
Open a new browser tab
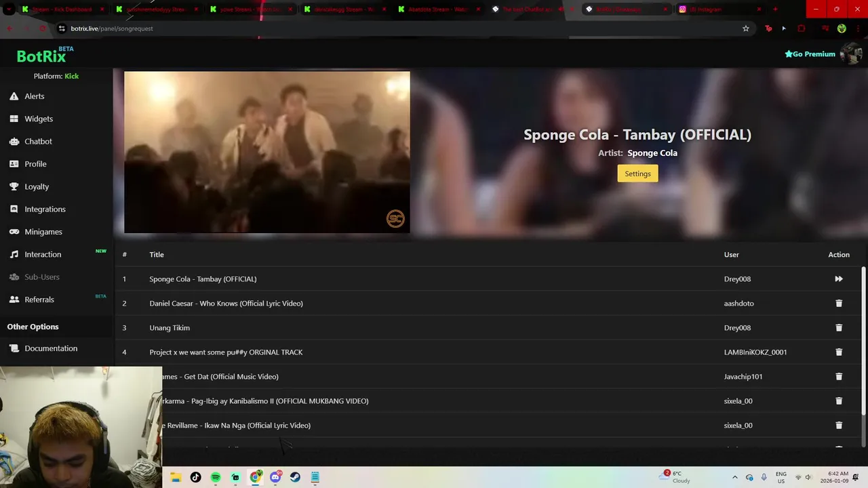click(x=775, y=9)
